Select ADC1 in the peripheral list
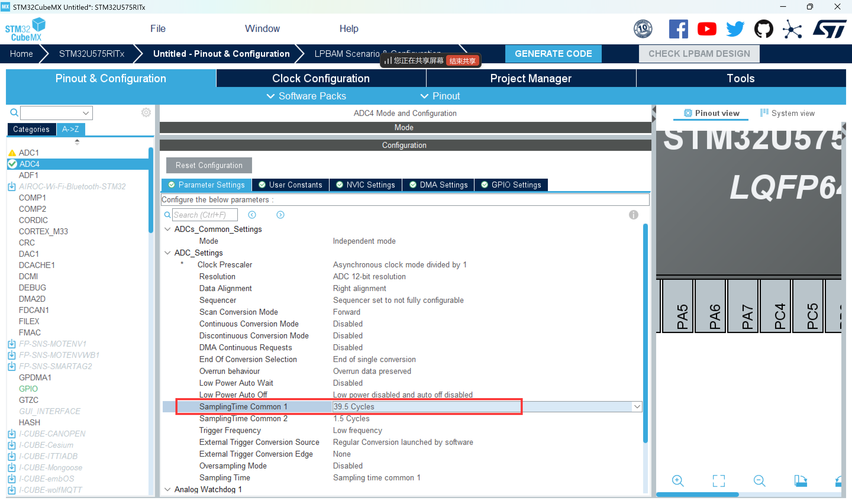This screenshot has width=852, height=504. (29, 153)
